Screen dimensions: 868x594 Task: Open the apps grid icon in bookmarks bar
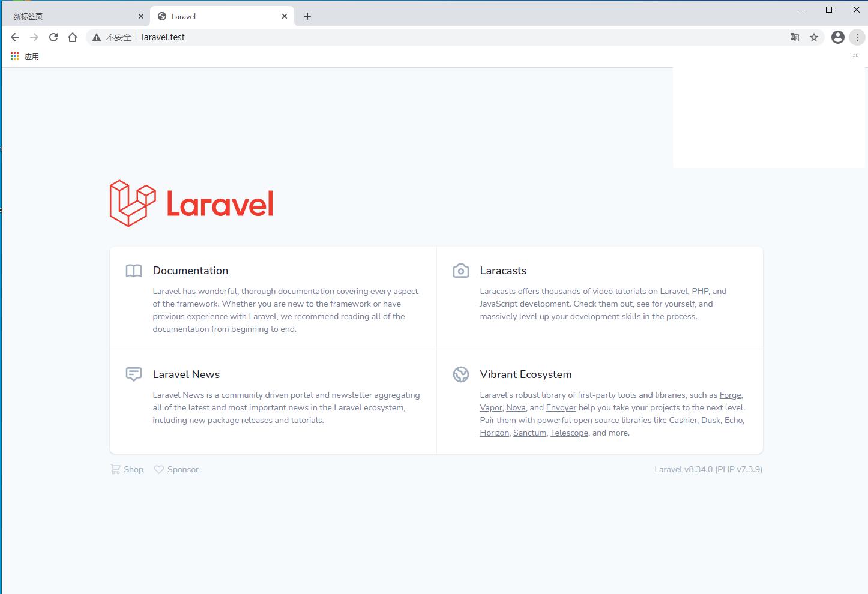pos(15,56)
